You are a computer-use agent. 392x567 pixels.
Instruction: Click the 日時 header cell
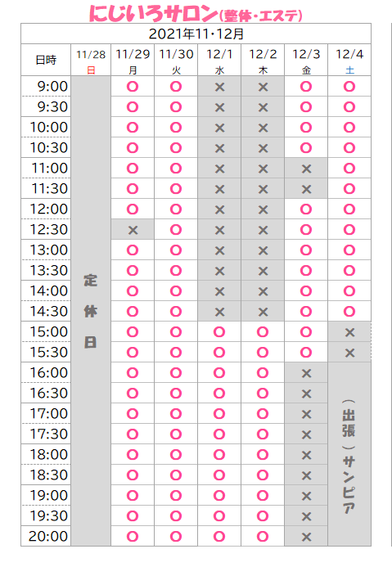point(46,60)
